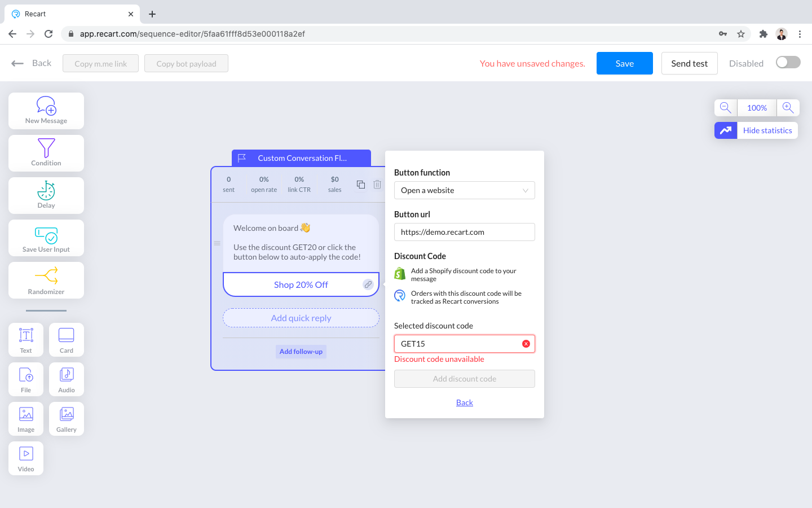The width and height of the screenshot is (812, 508).
Task: Close the Recart tab
Action: click(x=131, y=14)
